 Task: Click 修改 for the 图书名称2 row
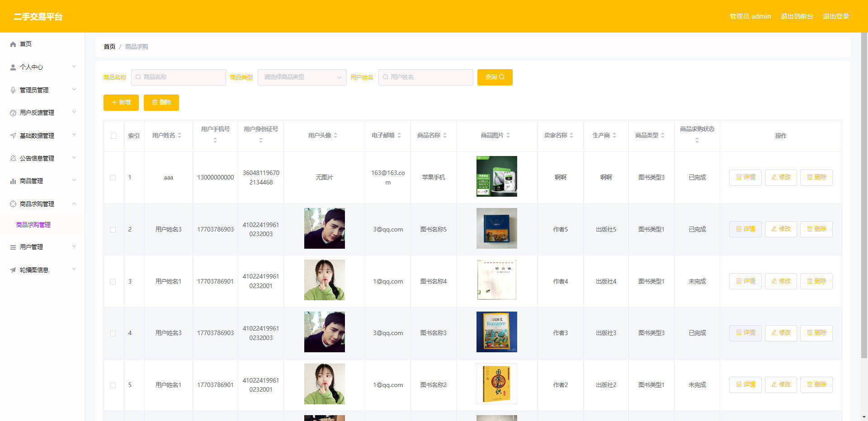(x=781, y=385)
